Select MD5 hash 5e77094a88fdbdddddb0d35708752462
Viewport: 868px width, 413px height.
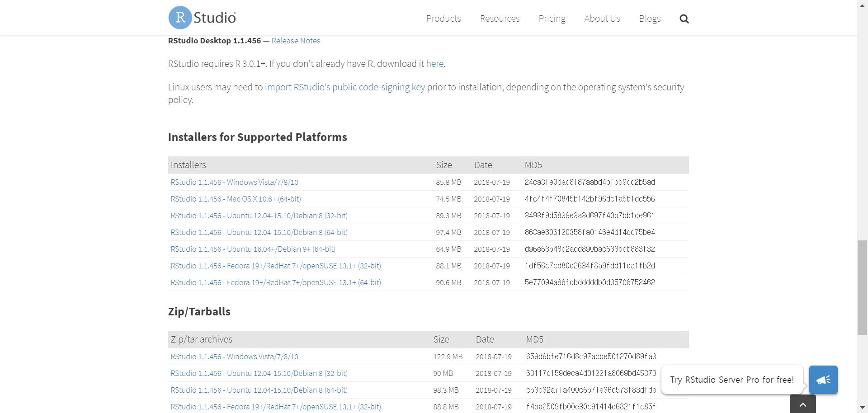coord(590,282)
